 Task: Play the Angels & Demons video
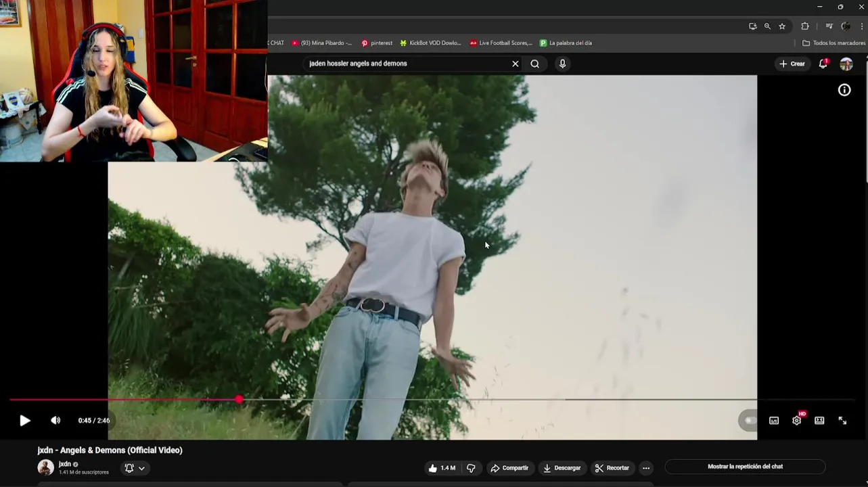[24, 421]
